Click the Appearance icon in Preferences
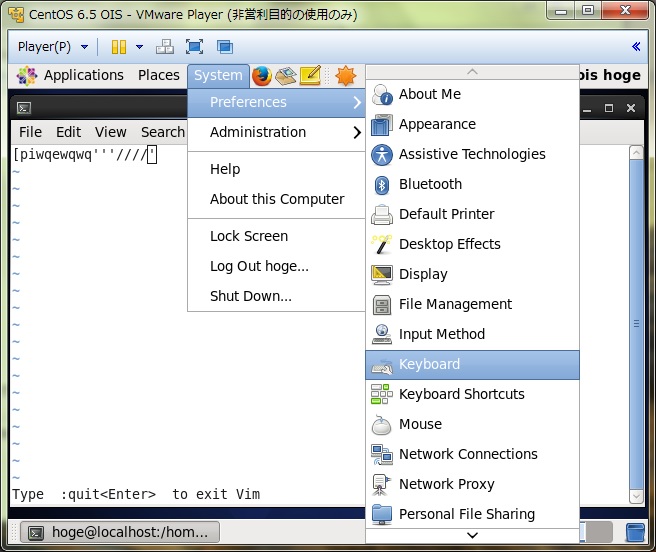 point(382,124)
